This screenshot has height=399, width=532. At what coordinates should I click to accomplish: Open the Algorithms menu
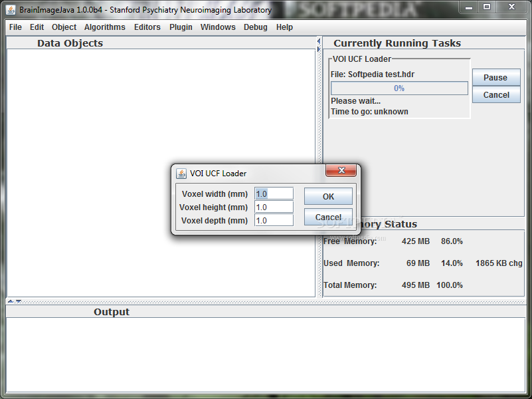click(104, 27)
